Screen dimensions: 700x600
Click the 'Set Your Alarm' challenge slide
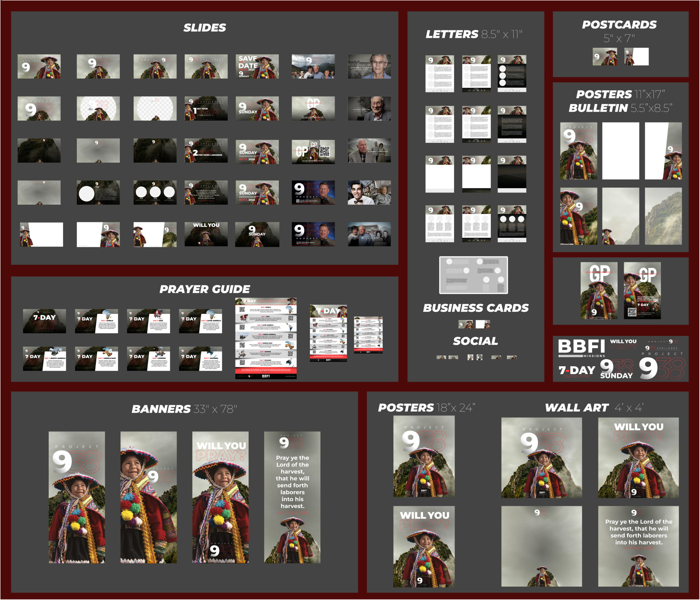point(206,109)
